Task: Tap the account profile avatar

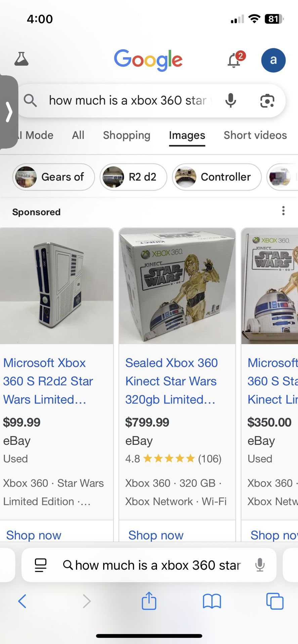Action: 273,60
